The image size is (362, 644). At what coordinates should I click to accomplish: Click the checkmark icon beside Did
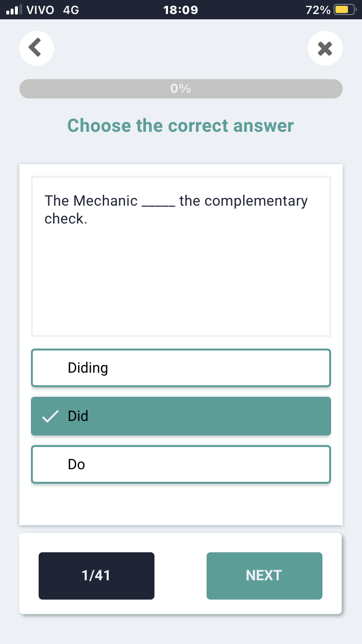tap(50, 416)
